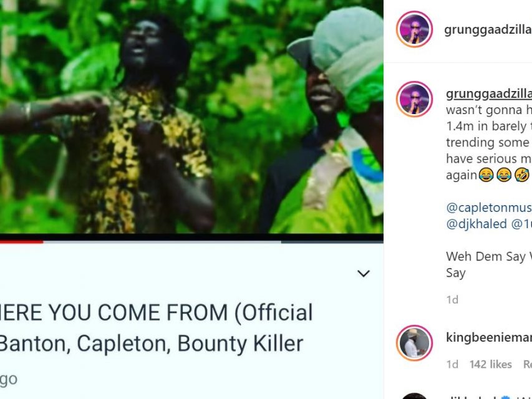The image size is (532, 399).
Task: Click the video frame thumbnail
Action: [x=191, y=117]
